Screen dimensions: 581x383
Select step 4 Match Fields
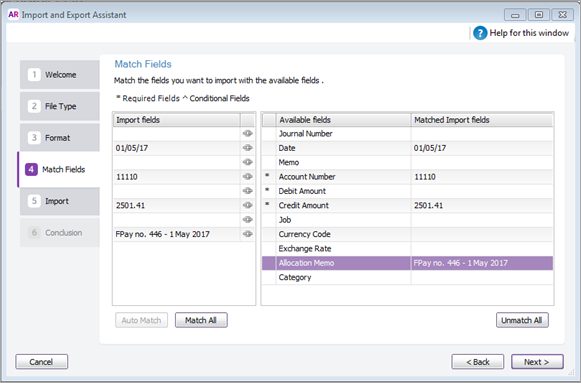coord(59,169)
